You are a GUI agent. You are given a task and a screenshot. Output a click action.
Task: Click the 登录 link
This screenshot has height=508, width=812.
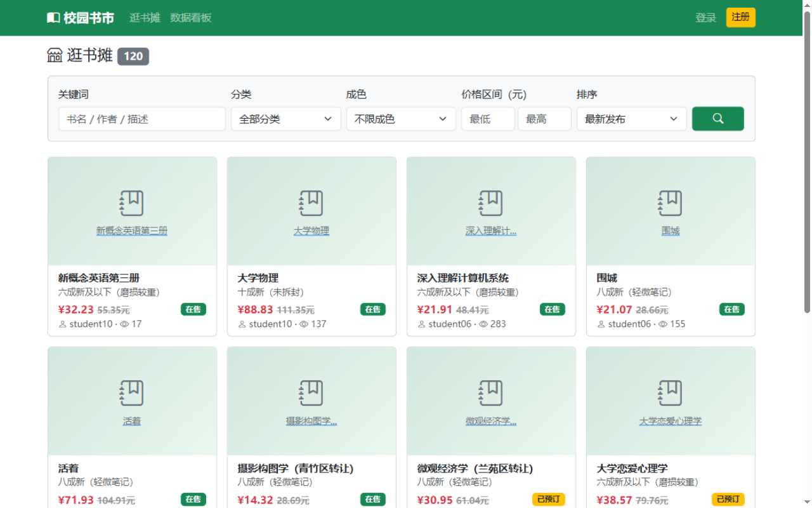tap(705, 18)
